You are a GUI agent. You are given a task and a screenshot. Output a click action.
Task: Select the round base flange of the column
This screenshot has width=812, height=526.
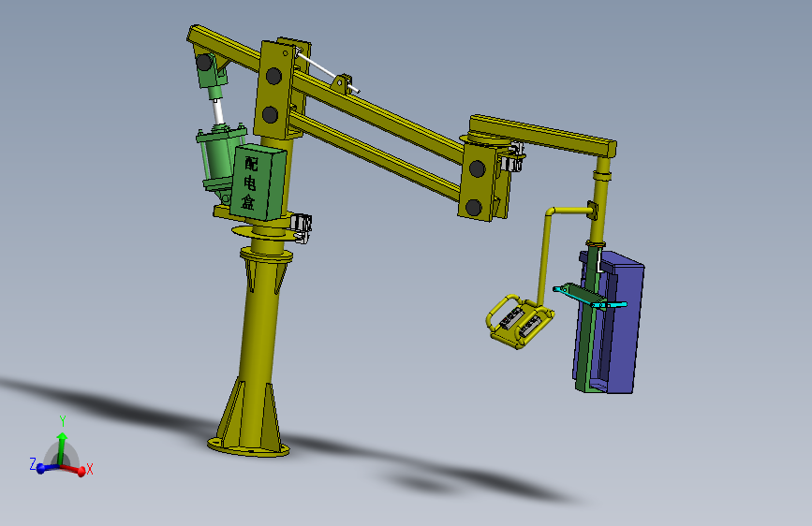tap(248, 447)
